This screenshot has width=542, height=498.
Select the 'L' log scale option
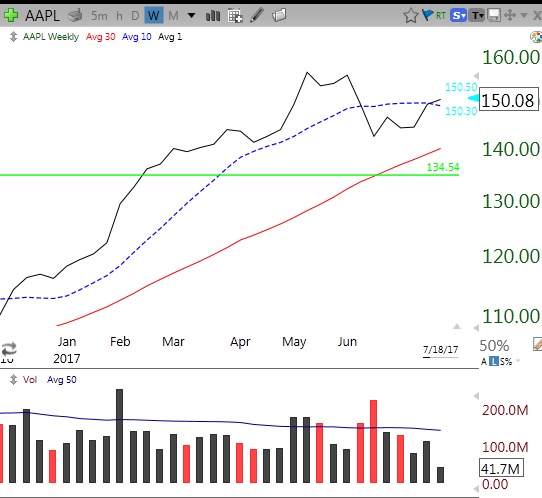click(x=495, y=361)
